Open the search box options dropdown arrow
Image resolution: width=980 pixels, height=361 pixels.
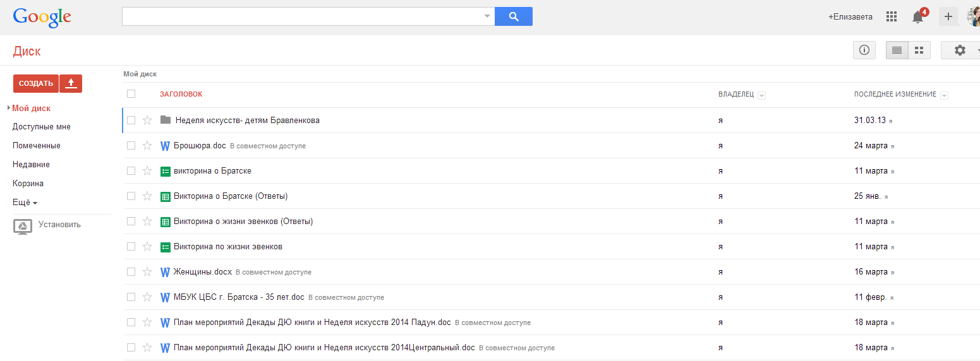[487, 16]
